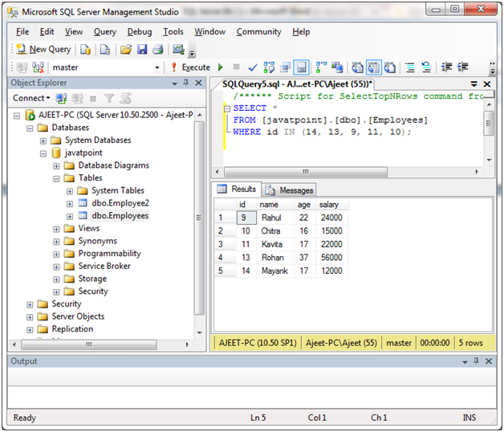Click the Increase Indent icon
The width and height of the screenshot is (504, 432).
click(463, 67)
